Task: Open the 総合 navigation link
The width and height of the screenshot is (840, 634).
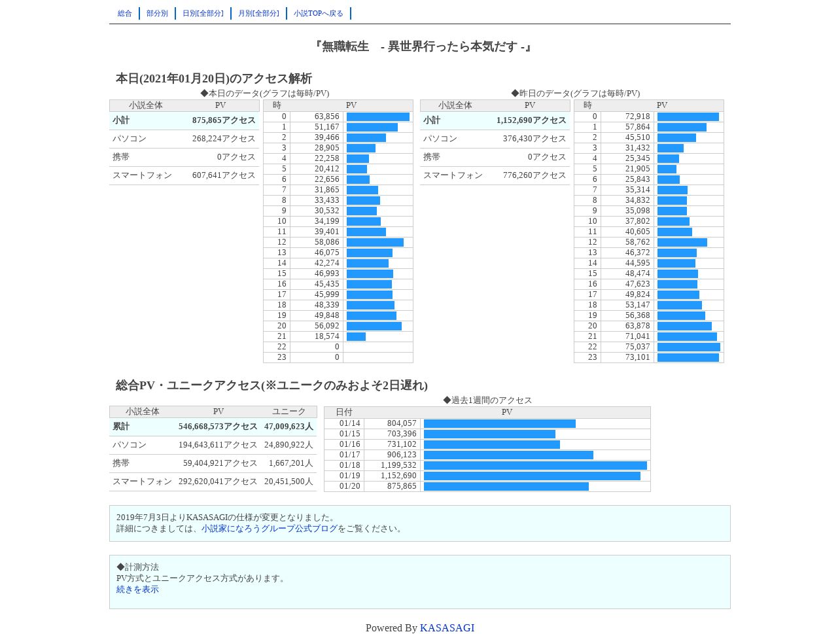Action: 125,13
